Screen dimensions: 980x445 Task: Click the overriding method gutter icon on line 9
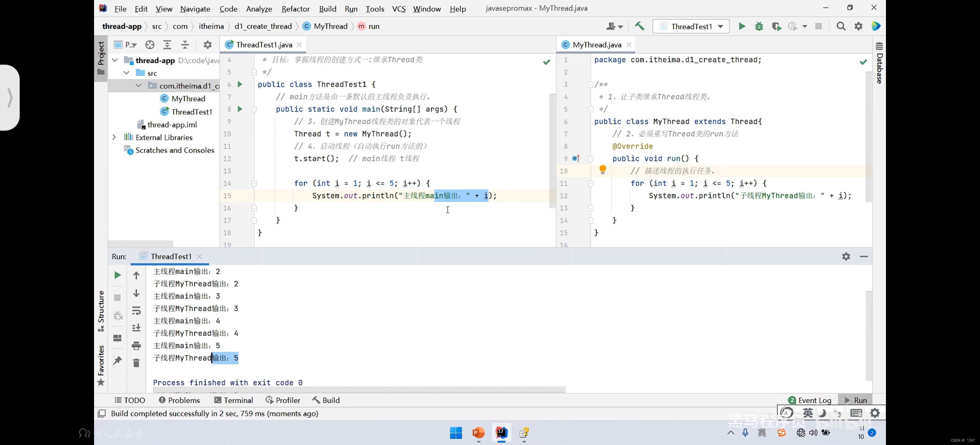pyautogui.click(x=576, y=159)
